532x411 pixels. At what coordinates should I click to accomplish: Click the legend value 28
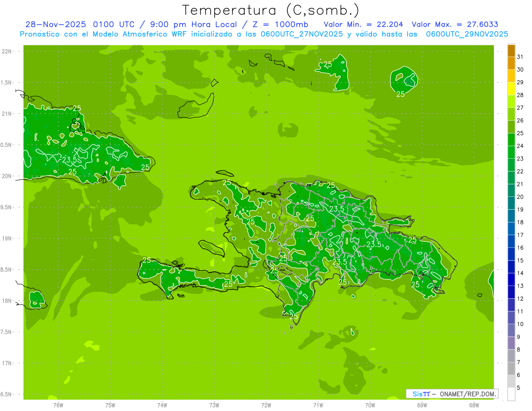coord(520,95)
